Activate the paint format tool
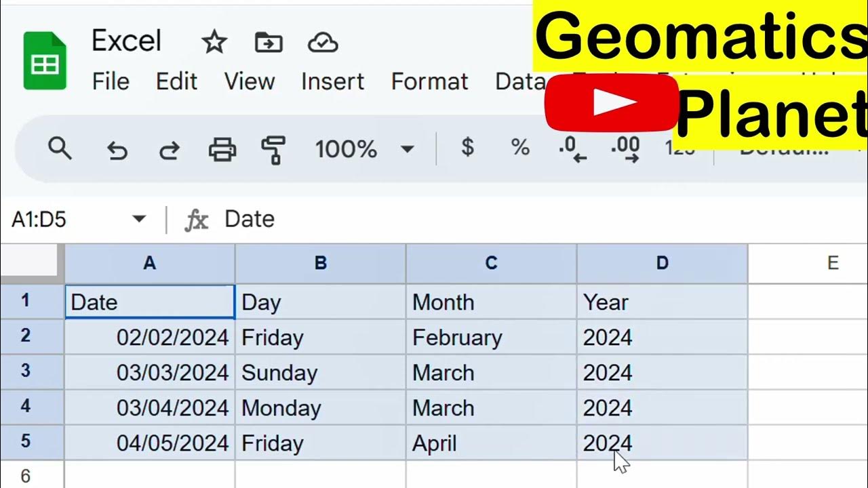868x488 pixels. pos(273,148)
